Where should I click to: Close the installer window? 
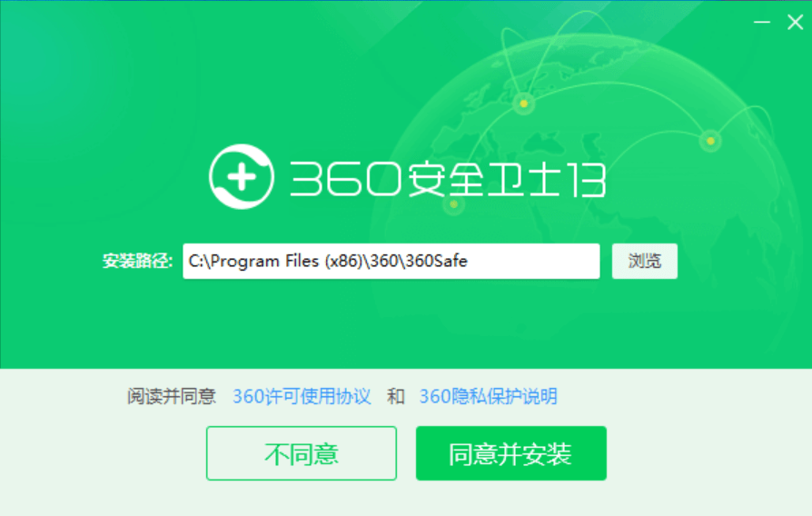point(795,23)
